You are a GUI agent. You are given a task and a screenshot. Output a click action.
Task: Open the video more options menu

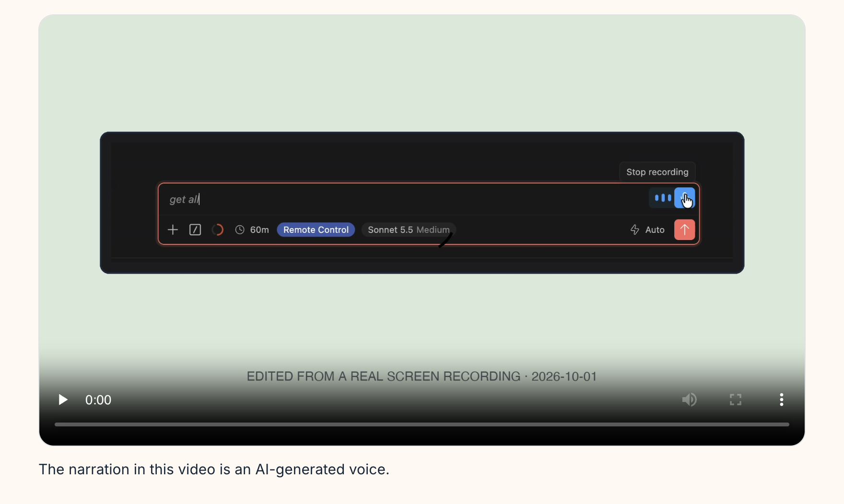pyautogui.click(x=781, y=400)
